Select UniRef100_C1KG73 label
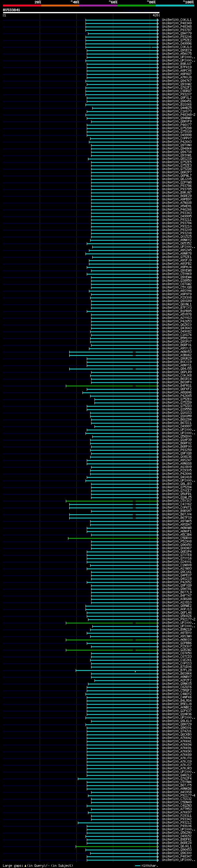Screen dimensions: 197x868 (x=176, y=111)
